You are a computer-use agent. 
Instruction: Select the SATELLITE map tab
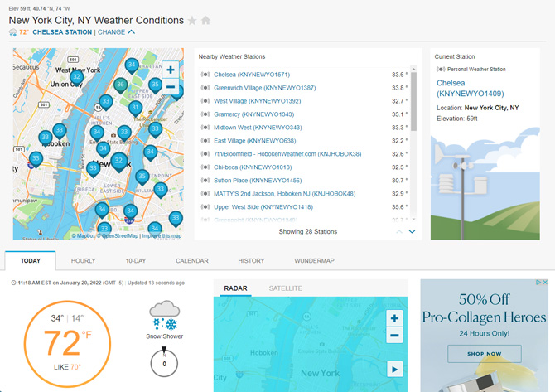pyautogui.click(x=285, y=288)
